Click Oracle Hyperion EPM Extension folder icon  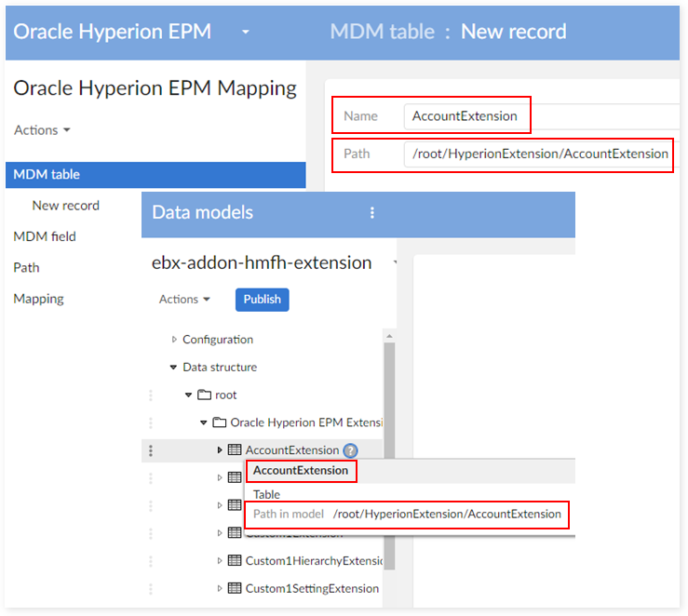(220, 422)
